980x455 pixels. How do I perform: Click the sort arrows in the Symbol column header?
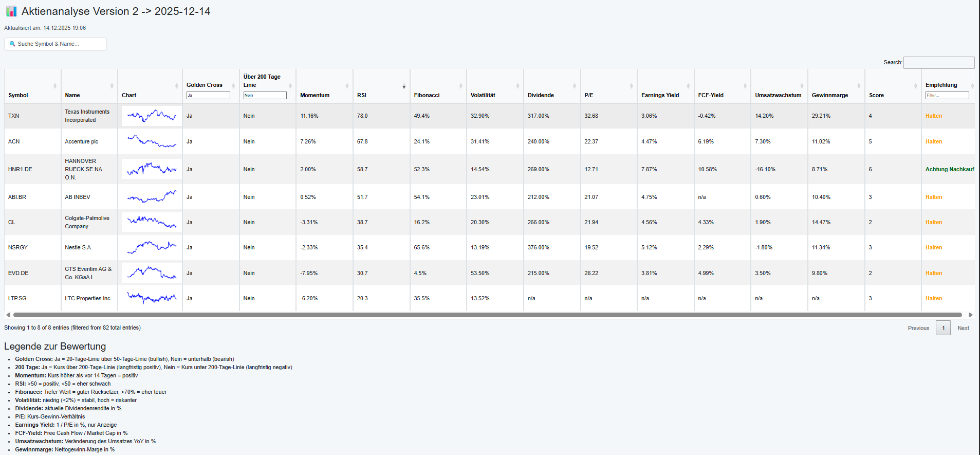point(55,86)
